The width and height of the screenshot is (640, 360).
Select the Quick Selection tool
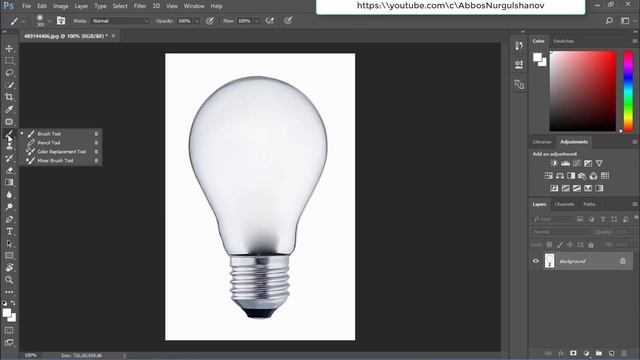point(9,85)
